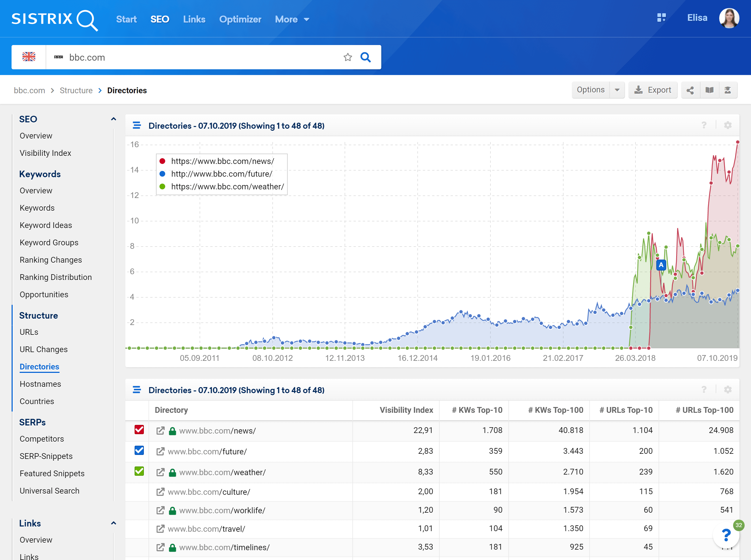The image size is (751, 560).
Task: Open Keyword Ideas in sidebar
Action: 46,225
